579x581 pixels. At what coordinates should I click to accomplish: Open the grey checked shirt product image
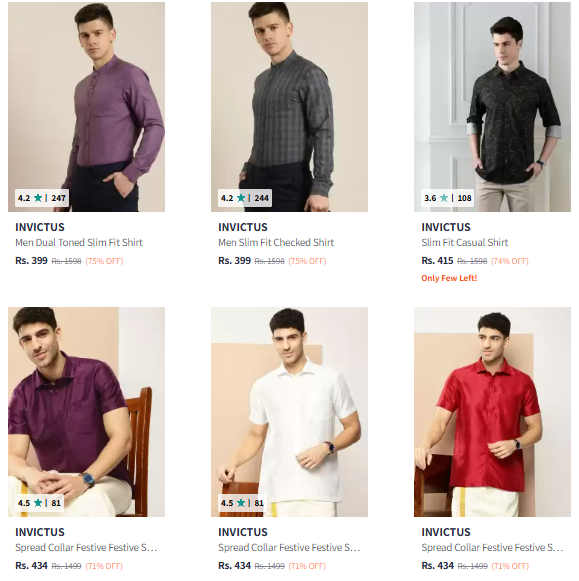[289, 107]
